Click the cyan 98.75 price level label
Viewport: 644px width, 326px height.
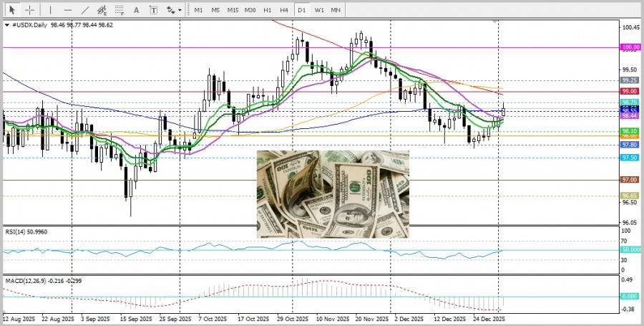pyautogui.click(x=630, y=102)
